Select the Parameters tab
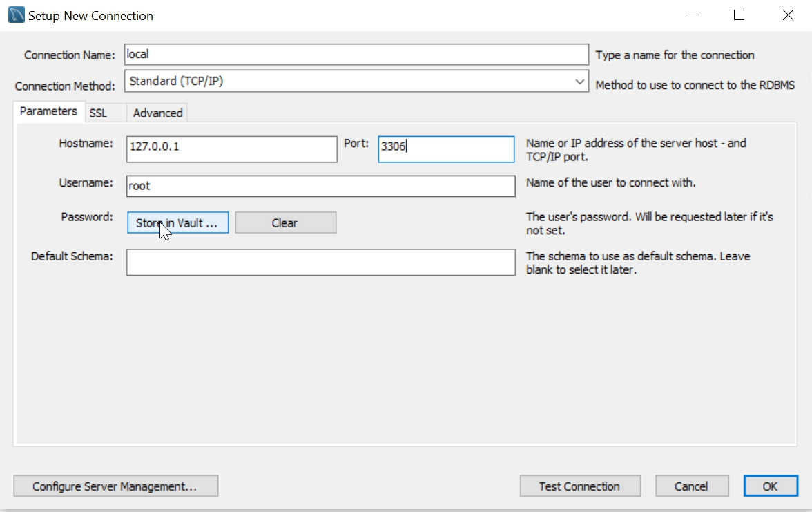The width and height of the screenshot is (812, 512). [48, 111]
